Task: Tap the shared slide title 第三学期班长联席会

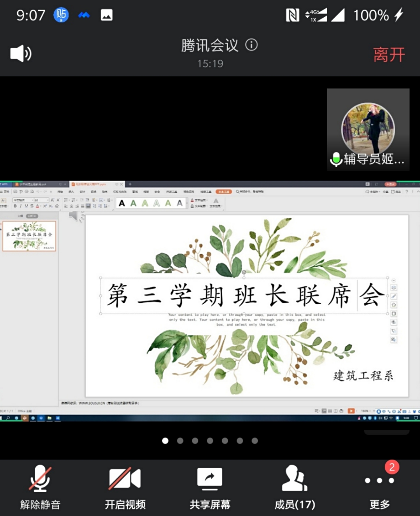Action: coord(244,296)
